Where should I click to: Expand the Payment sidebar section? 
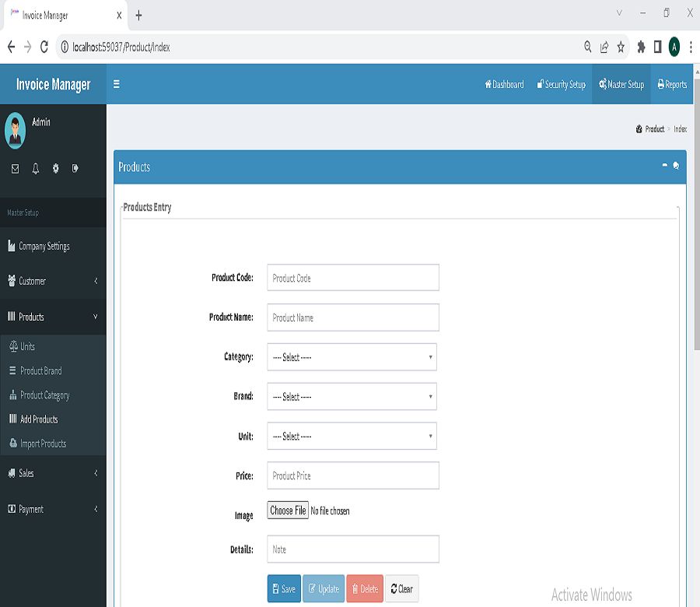click(53, 509)
